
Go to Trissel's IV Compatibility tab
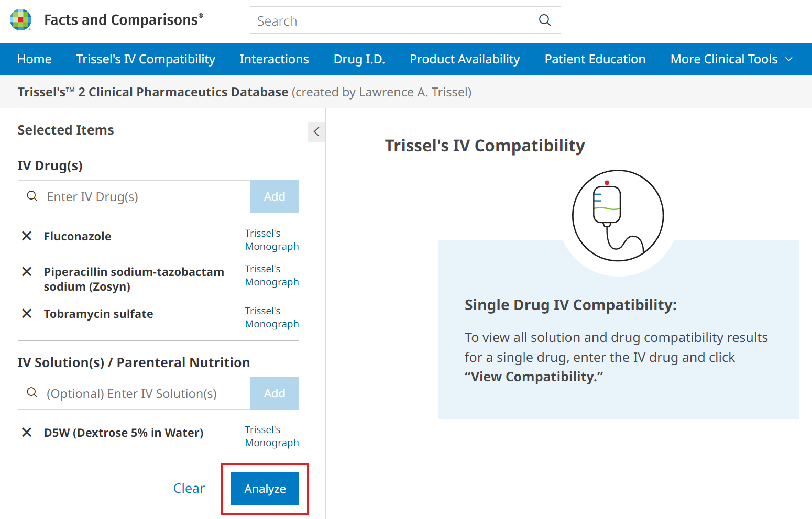pos(146,59)
